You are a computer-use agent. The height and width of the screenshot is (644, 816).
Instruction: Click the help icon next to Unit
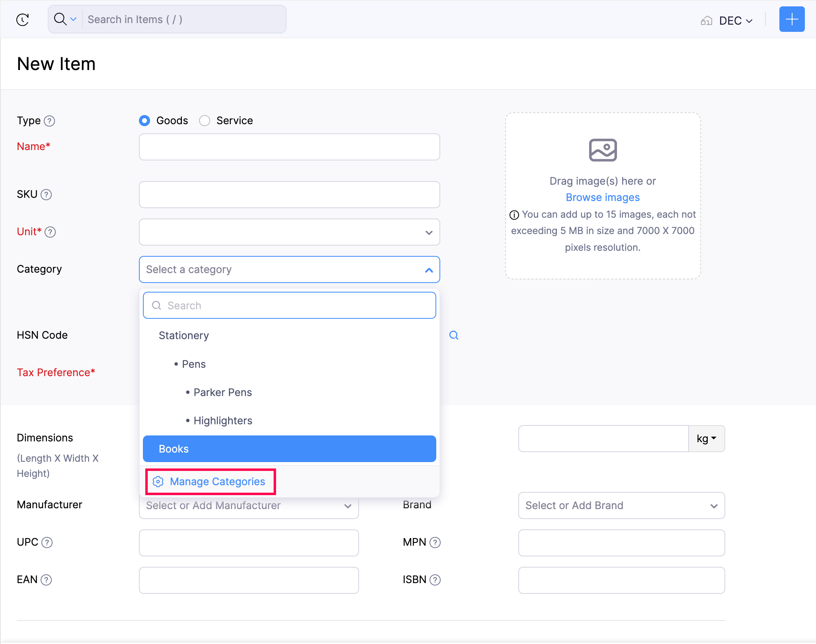click(51, 232)
